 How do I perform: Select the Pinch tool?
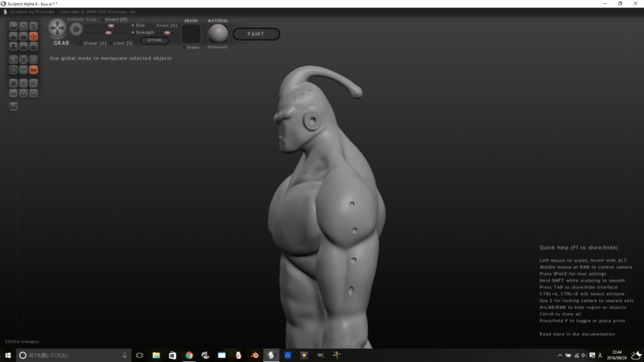tap(23, 47)
